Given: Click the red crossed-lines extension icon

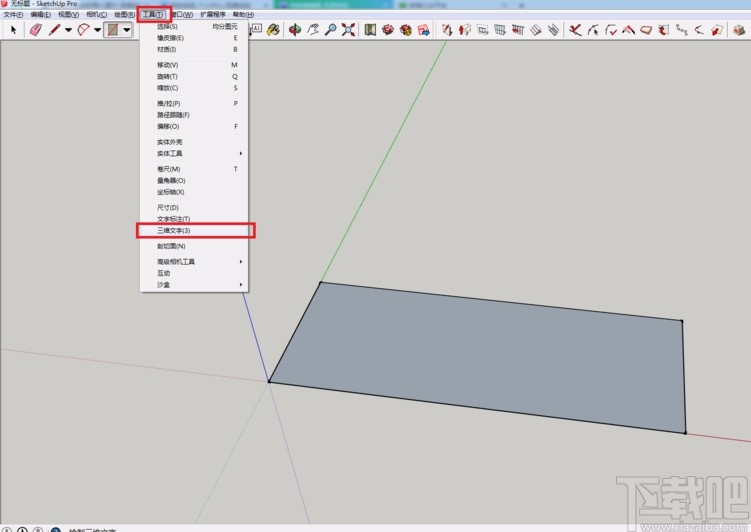Looking at the screenshot, I should (x=575, y=30).
